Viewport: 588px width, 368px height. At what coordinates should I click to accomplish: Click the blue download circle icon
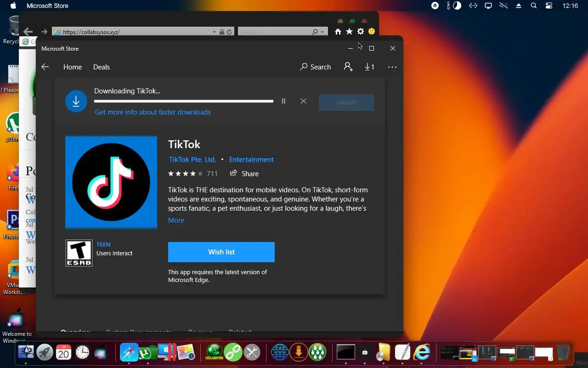[x=76, y=101]
